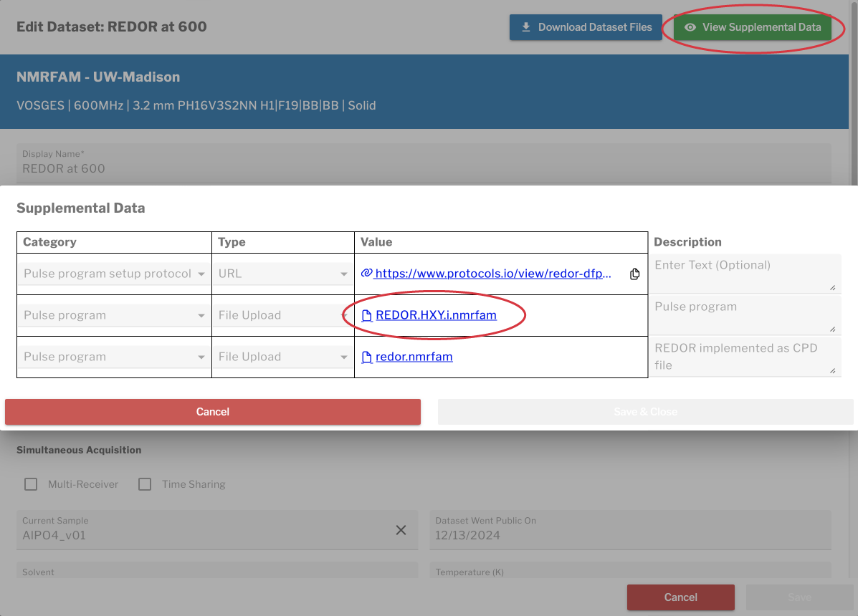858x616 pixels.
Task: Click the file icon beside redor.nmrfam
Action: click(x=367, y=357)
